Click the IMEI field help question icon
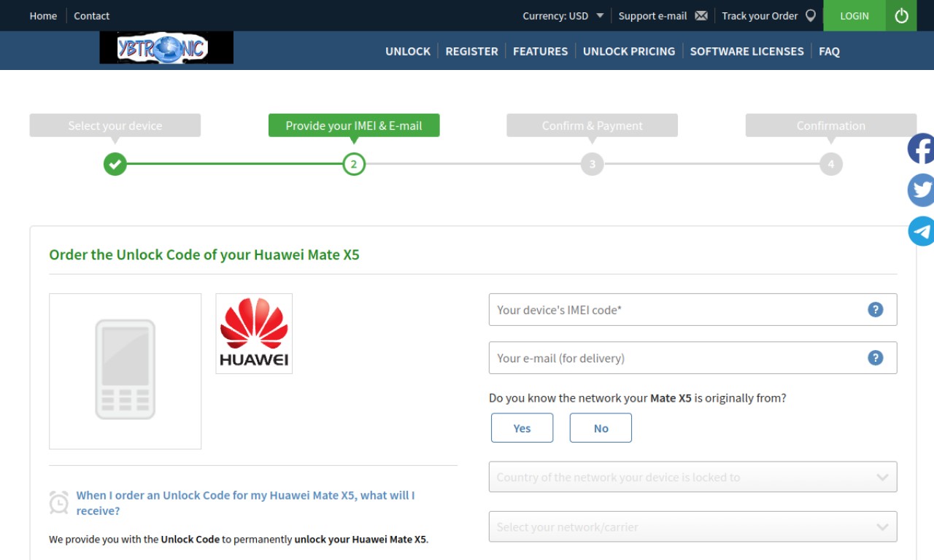The width and height of the screenshot is (934, 560). (x=876, y=310)
